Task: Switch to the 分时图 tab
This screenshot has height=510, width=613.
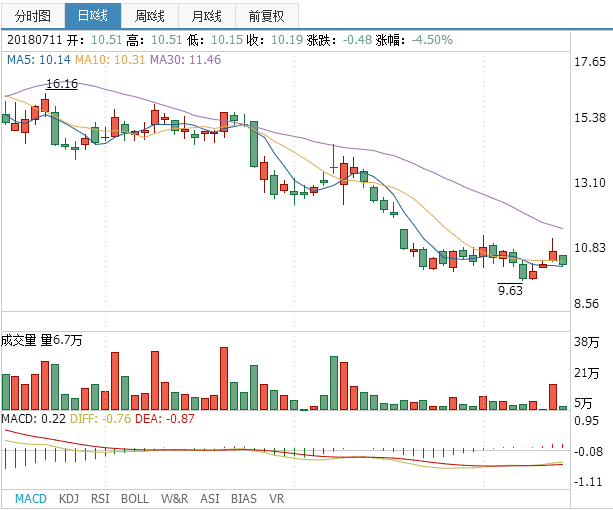Action: (x=33, y=16)
